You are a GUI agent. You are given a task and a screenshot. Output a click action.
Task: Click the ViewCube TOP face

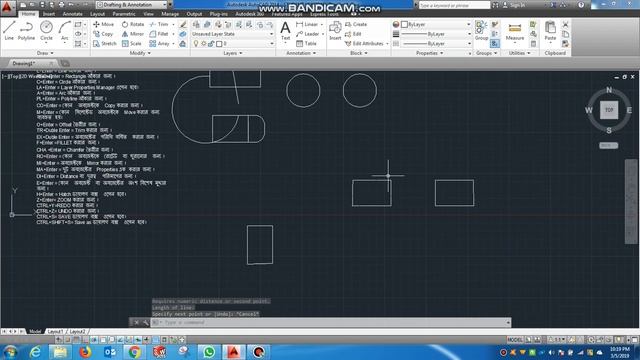click(x=609, y=110)
